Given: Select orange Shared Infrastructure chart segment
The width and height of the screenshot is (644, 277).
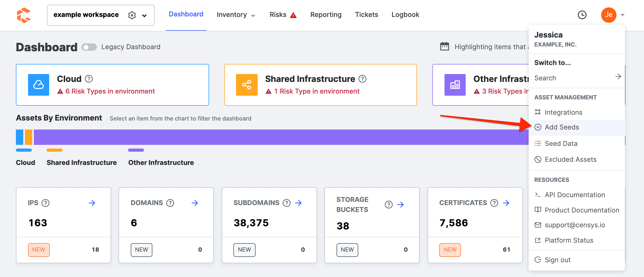Looking at the screenshot, I should tap(29, 137).
